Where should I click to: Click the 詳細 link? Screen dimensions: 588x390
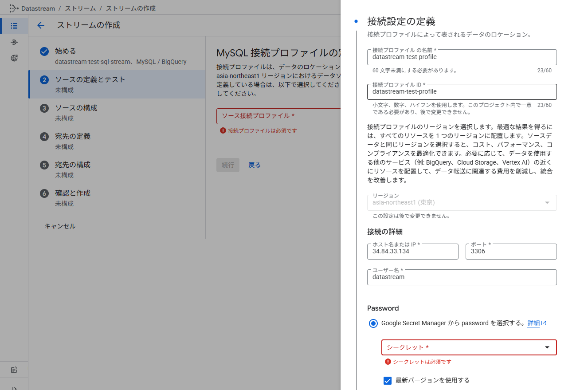click(x=533, y=323)
